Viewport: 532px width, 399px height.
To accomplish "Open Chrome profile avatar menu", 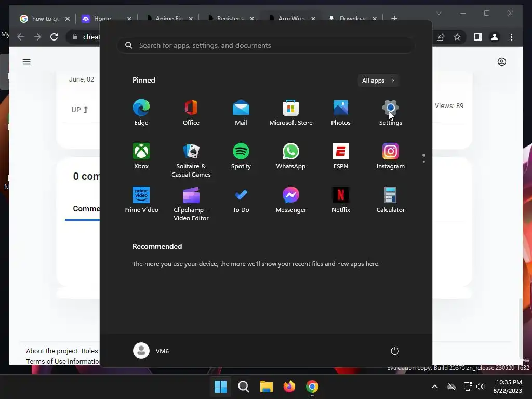I will point(495,37).
